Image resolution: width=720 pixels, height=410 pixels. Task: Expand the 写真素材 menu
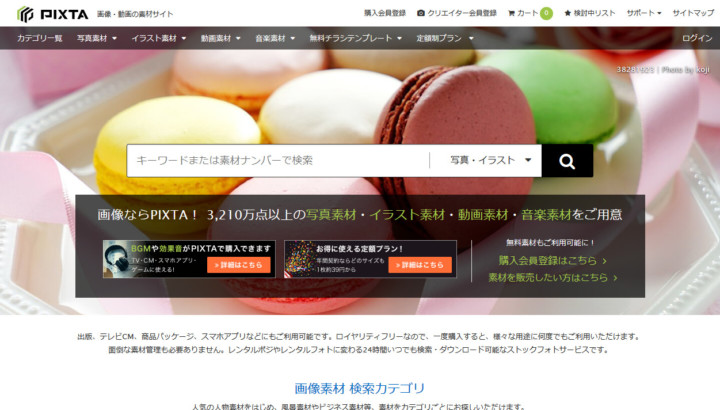point(97,38)
